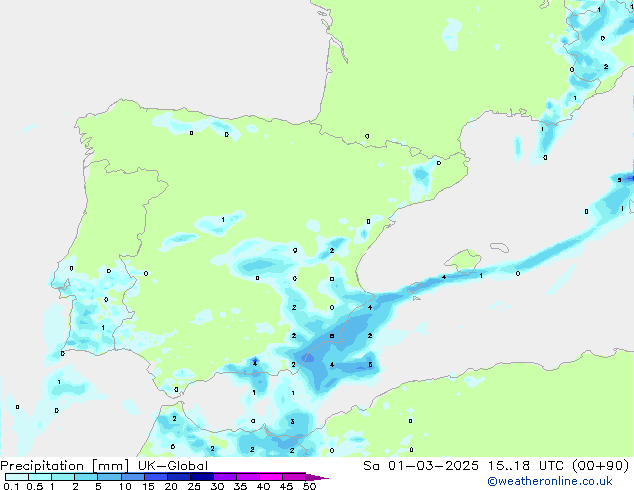The width and height of the screenshot is (634, 490).
Task: Click the 40–45 mm magenta legend swatch
Action: click(271, 477)
